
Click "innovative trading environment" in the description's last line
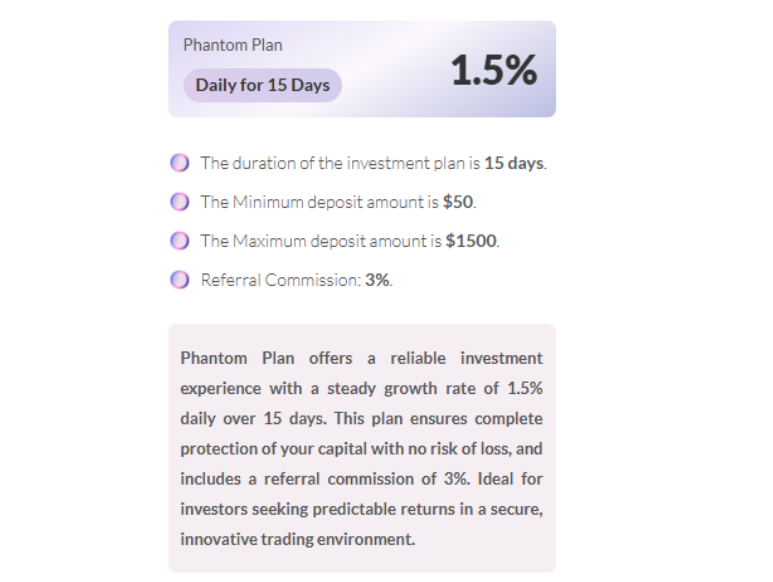pyautogui.click(x=297, y=539)
